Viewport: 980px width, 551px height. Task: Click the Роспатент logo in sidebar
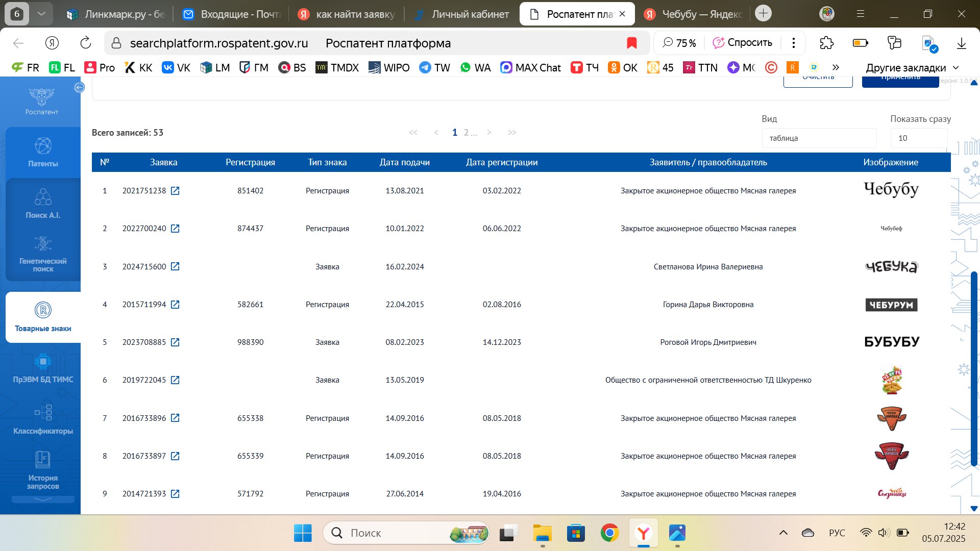42,101
